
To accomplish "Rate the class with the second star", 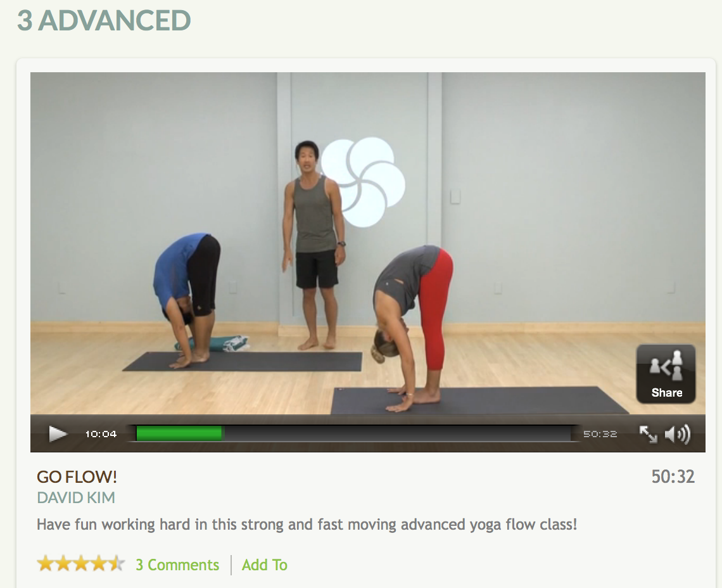I will 63,563.
